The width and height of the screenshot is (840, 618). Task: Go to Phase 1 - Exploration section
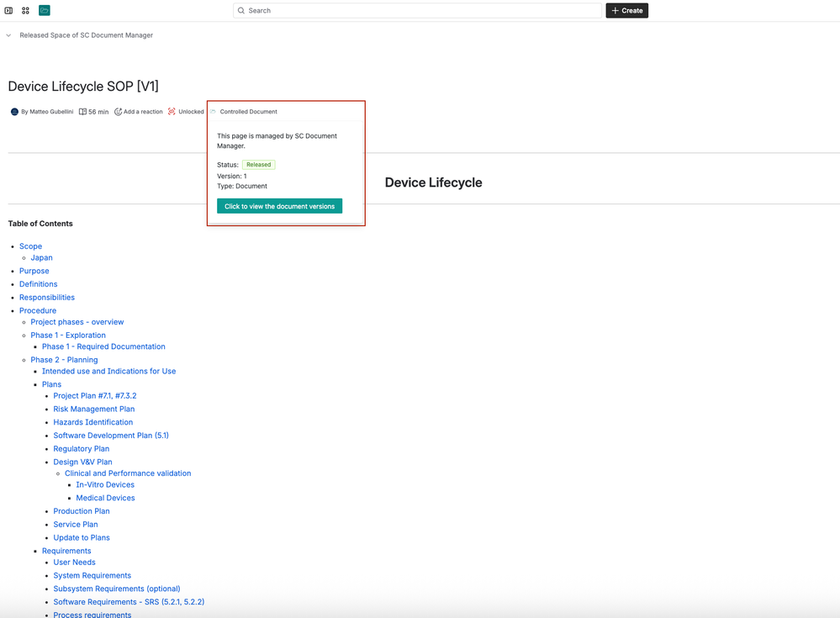(x=68, y=335)
